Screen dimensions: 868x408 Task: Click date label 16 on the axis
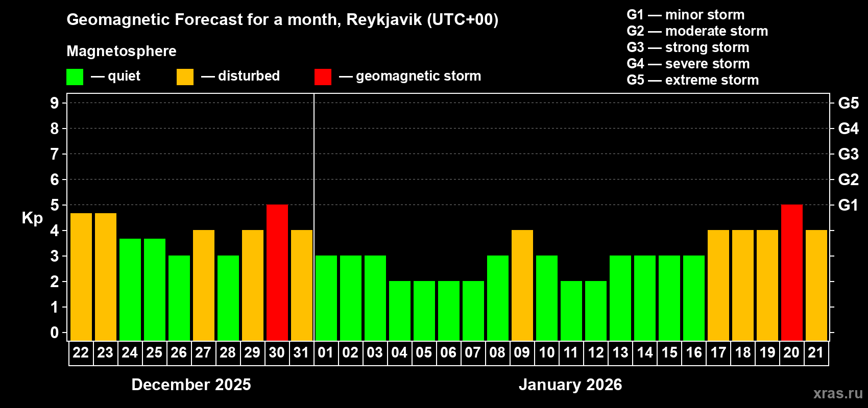(x=693, y=353)
